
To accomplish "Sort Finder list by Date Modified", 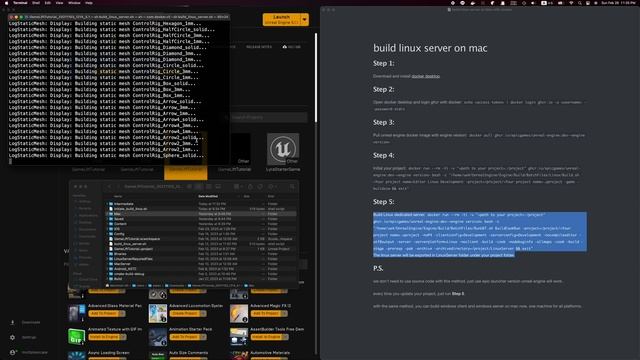I will point(208,196).
